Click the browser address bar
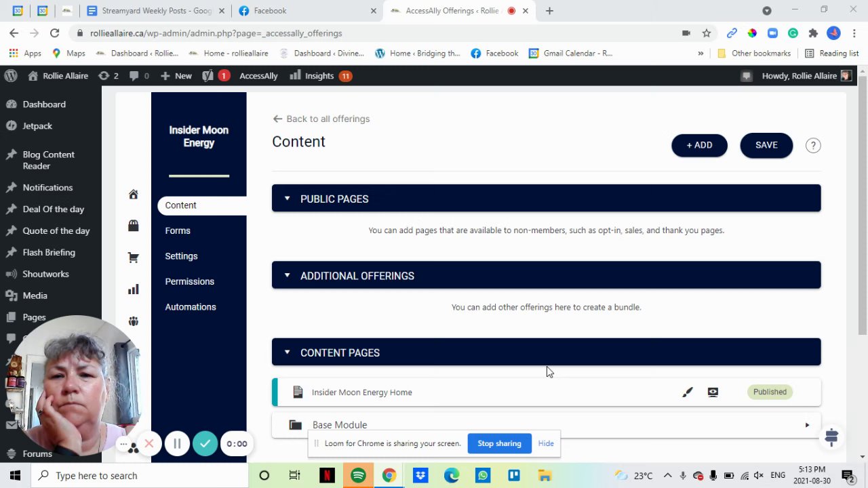The image size is (868, 488). (x=380, y=33)
